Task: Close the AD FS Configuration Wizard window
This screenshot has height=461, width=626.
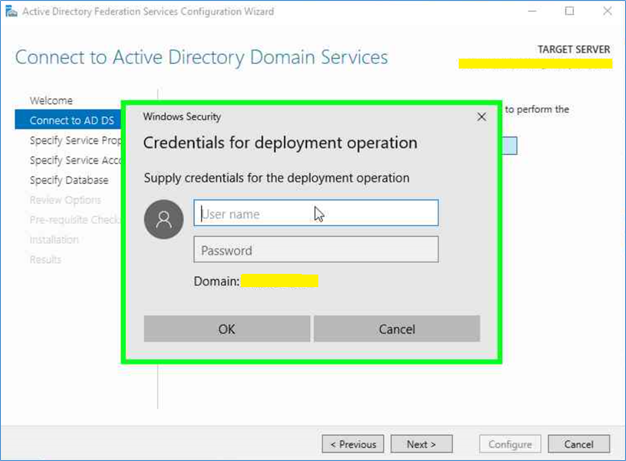Action: (x=607, y=11)
